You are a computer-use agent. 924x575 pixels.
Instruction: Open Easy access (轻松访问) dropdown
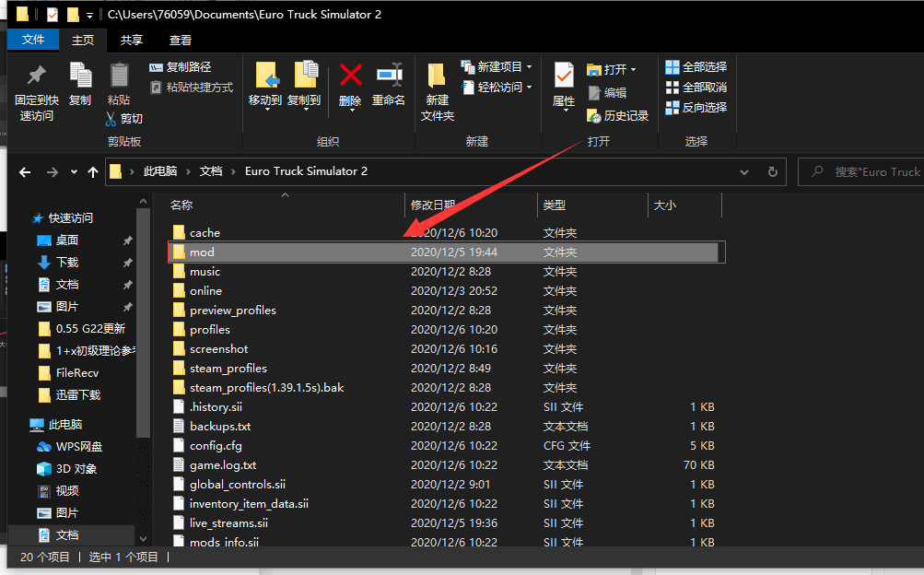pyautogui.click(x=497, y=88)
